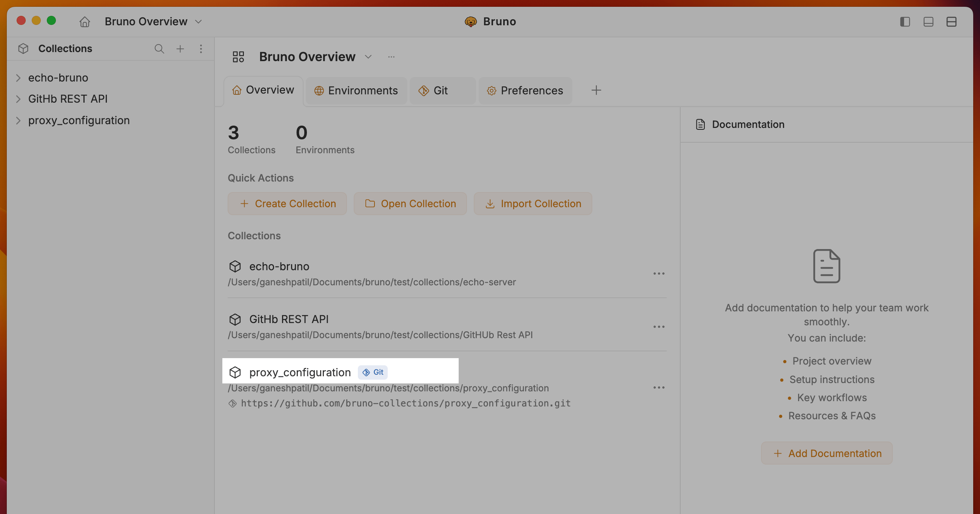980x514 pixels.
Task: Click the Collections label in sidebar header
Action: (65, 49)
